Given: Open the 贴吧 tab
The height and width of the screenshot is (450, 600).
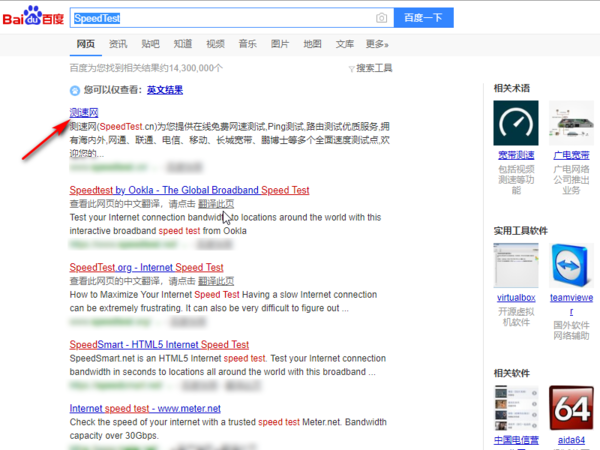Looking at the screenshot, I should point(150,44).
